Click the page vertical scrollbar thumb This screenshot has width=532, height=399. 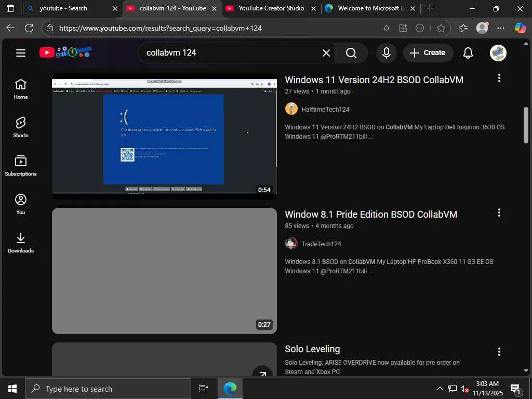526,125
